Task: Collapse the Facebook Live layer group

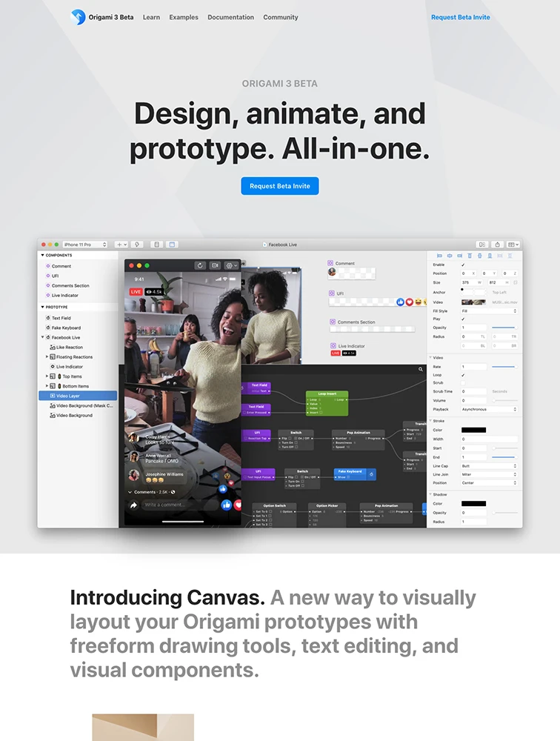Action: [42, 337]
